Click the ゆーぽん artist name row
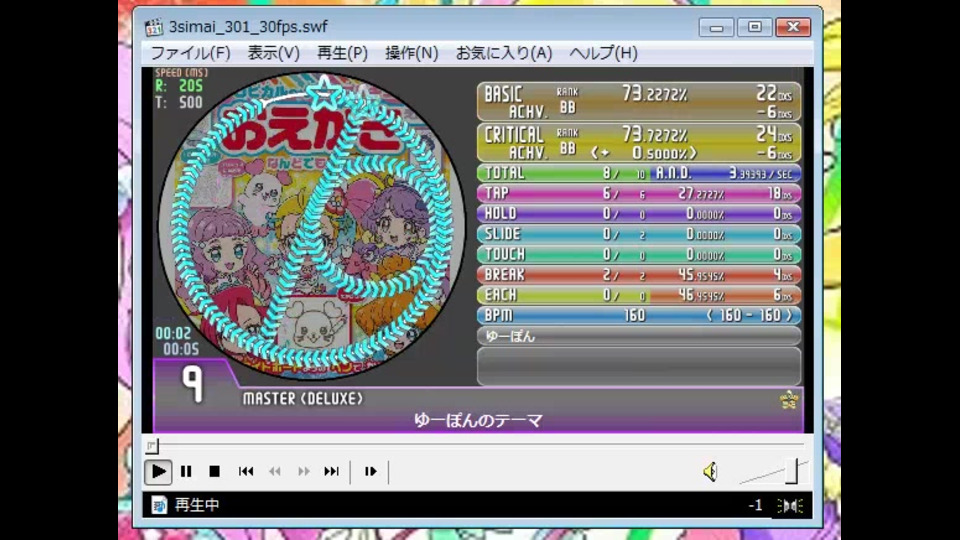 [639, 336]
